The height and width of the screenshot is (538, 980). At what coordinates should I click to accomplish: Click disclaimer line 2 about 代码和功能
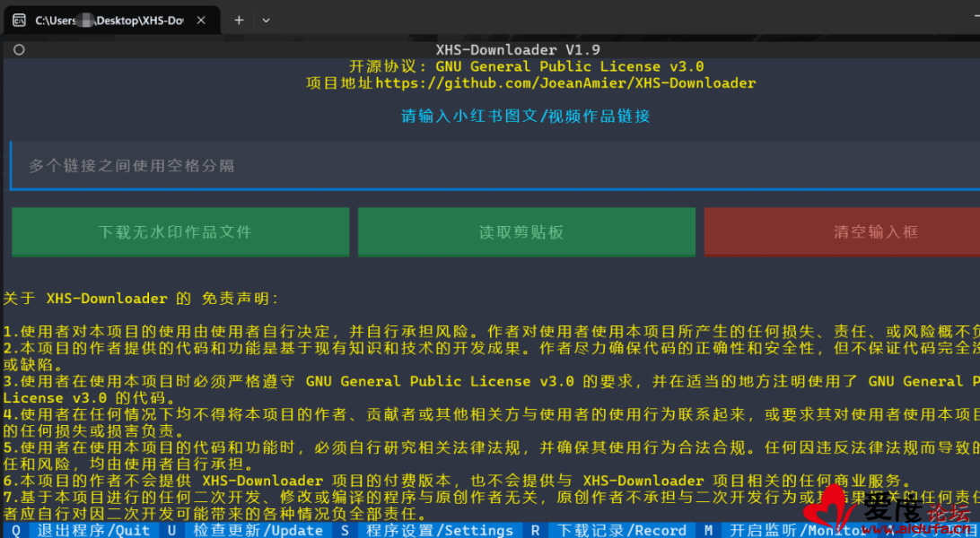click(x=491, y=356)
